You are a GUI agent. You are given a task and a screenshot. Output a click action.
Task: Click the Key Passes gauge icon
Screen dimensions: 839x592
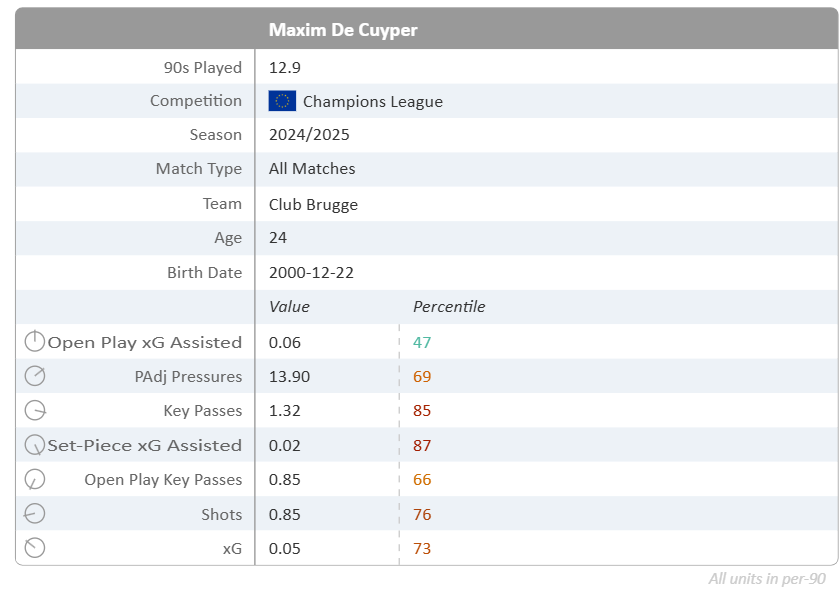click(x=34, y=411)
